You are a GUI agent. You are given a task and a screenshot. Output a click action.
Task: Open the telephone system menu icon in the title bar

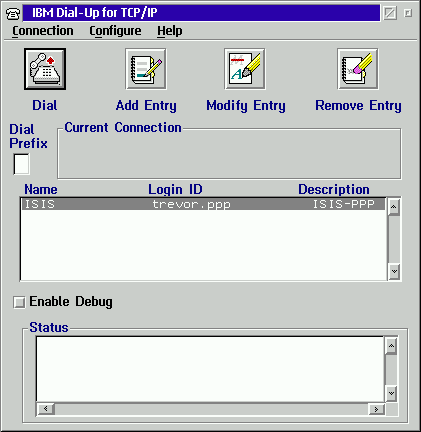(x=13, y=13)
